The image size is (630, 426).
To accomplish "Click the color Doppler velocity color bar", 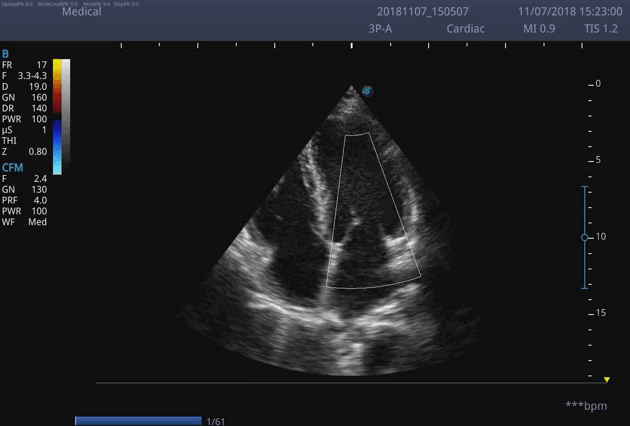I will pyautogui.click(x=57, y=117).
